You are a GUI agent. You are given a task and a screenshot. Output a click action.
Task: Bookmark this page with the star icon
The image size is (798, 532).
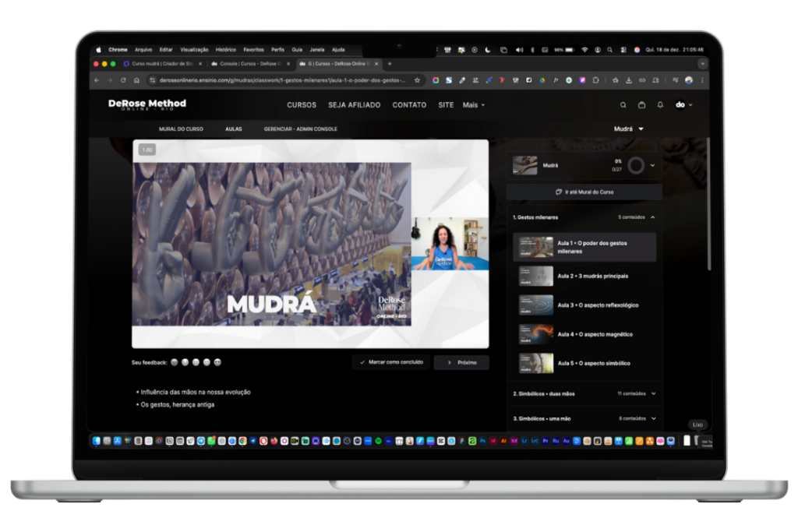pyautogui.click(x=418, y=80)
